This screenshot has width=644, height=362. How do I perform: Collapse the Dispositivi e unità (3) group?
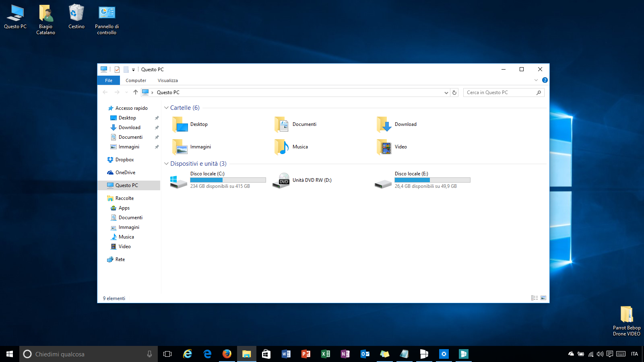click(166, 164)
